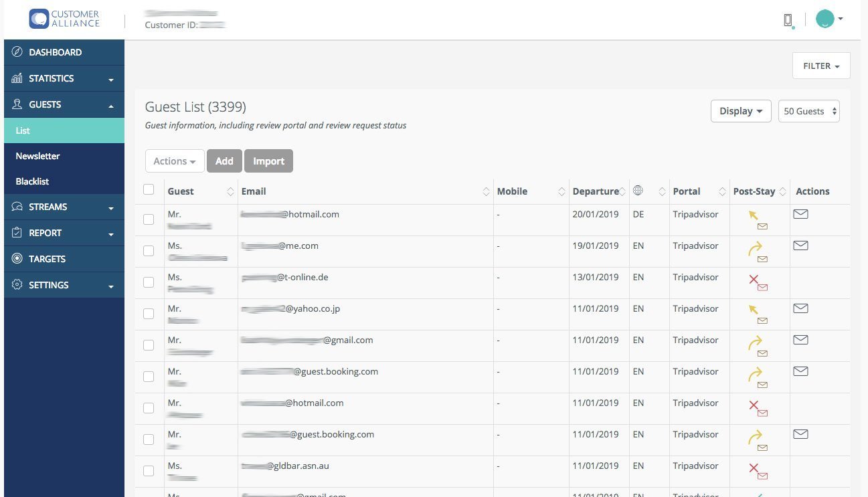This screenshot has height=497, width=868.
Task: Click Tripadvisor portal for 19/01/2019 guest
Action: [696, 245]
